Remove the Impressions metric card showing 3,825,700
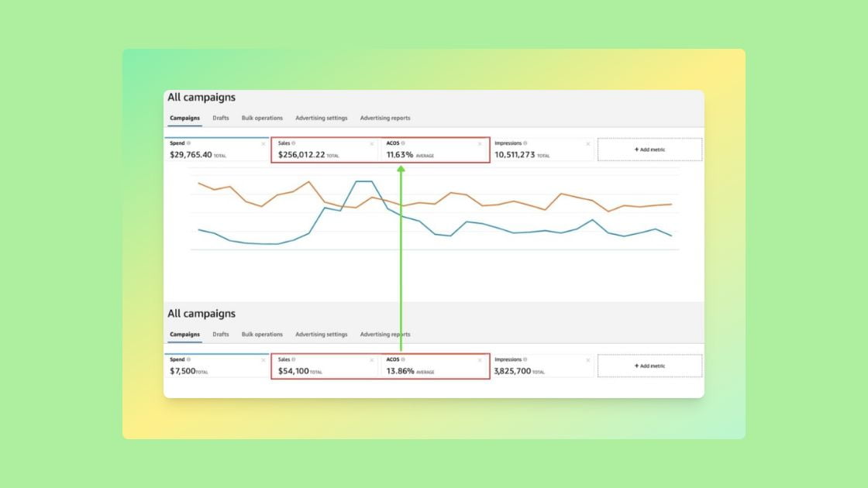 tap(587, 360)
